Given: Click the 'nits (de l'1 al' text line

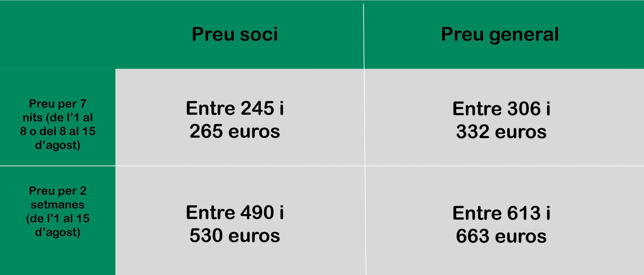Looking at the screenshot, I should click(x=58, y=117).
